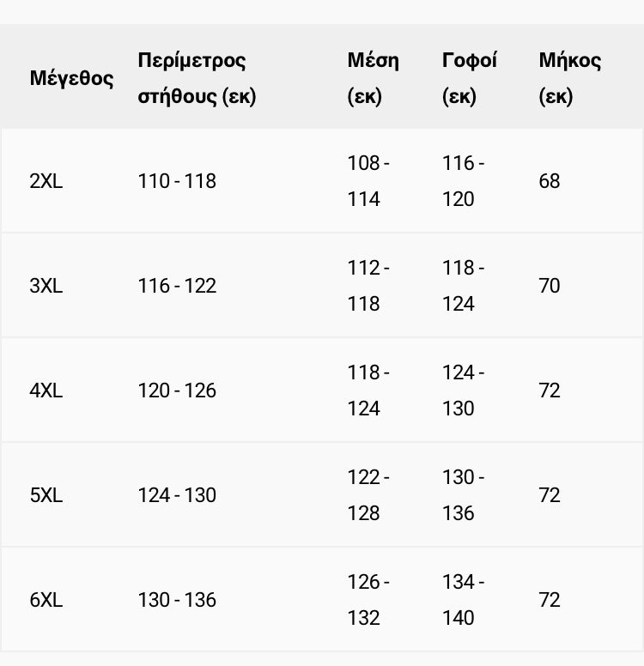Click waist value 108 - 114
Image resolution: width=644 pixels, height=666 pixels.
368,181
